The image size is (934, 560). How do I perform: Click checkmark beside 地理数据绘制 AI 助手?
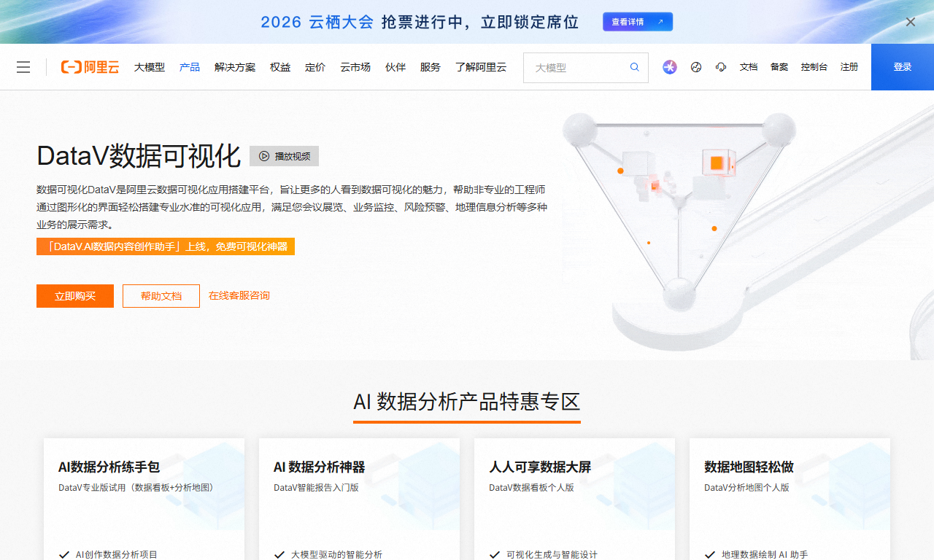pos(710,555)
